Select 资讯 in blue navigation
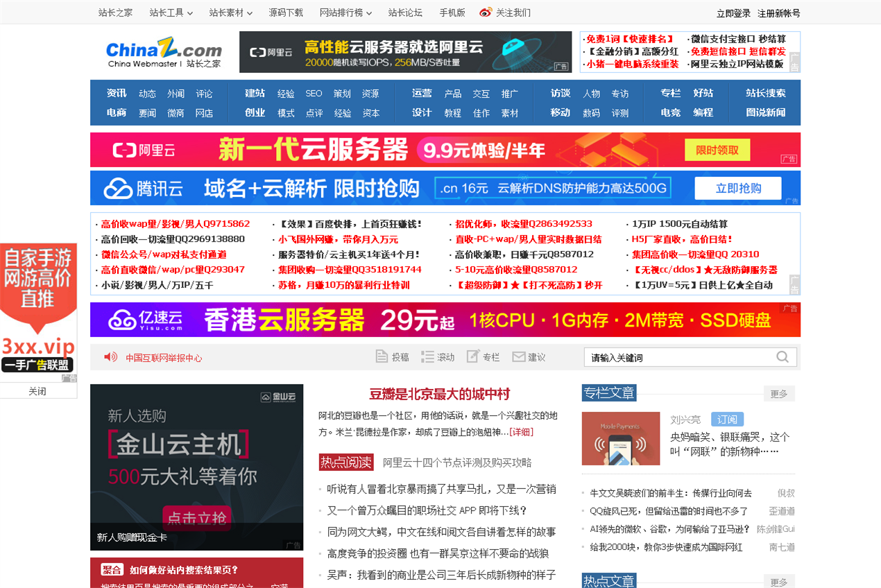This screenshot has width=881, height=588. (x=117, y=93)
